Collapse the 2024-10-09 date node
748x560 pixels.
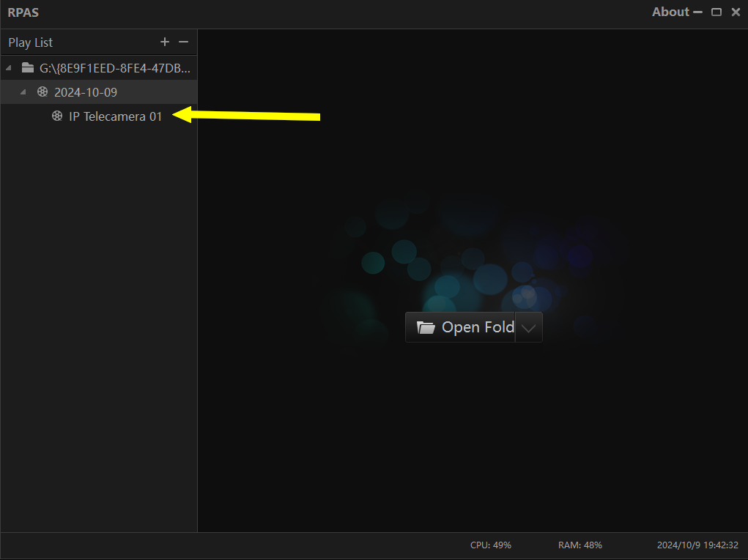(x=23, y=92)
